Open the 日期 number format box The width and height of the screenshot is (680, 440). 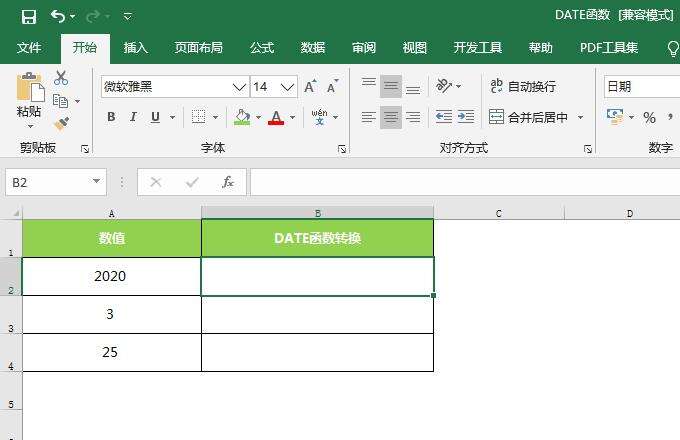[x=642, y=87]
